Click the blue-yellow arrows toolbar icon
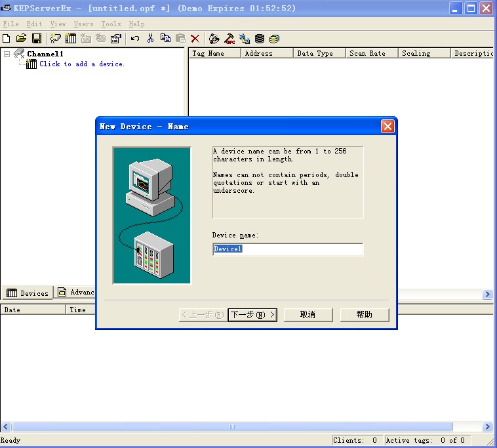 (245, 39)
